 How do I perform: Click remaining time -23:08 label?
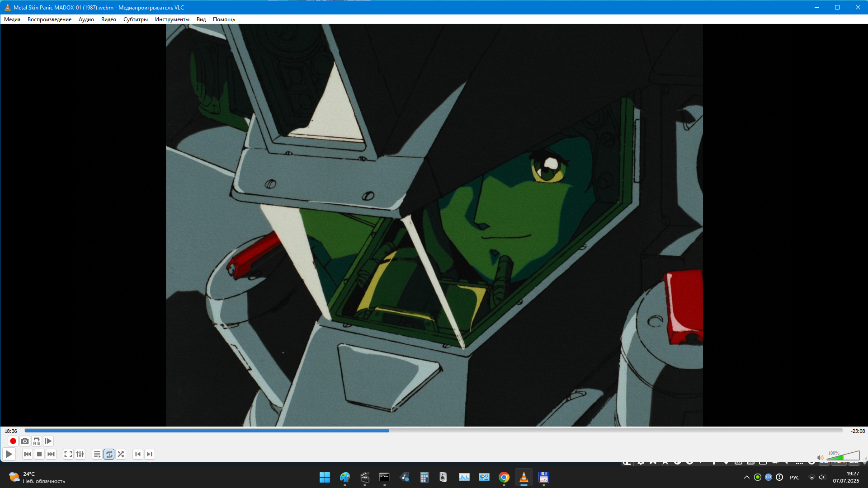(x=857, y=431)
